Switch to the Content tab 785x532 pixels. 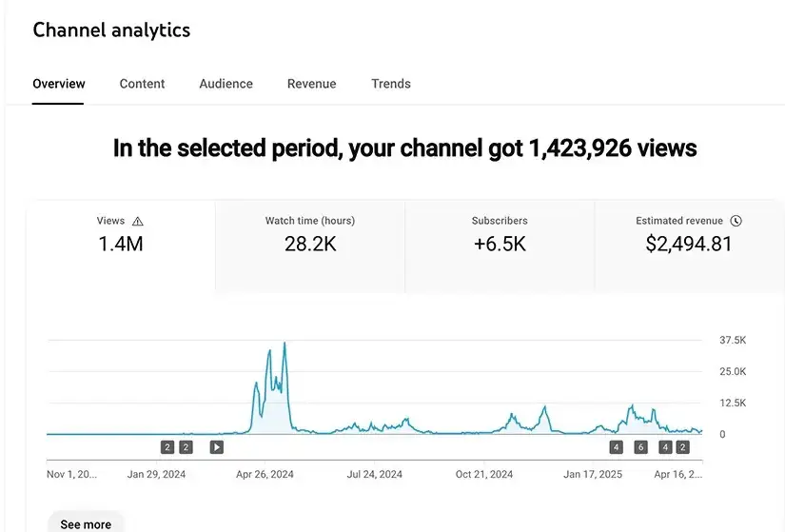(x=142, y=84)
